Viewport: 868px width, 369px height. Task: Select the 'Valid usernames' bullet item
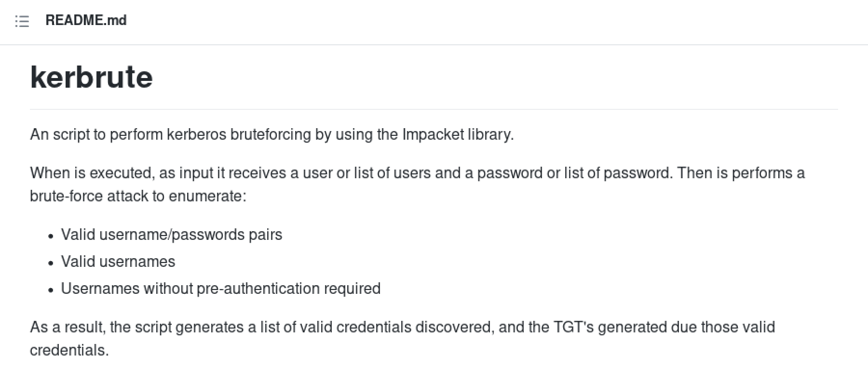pos(118,262)
